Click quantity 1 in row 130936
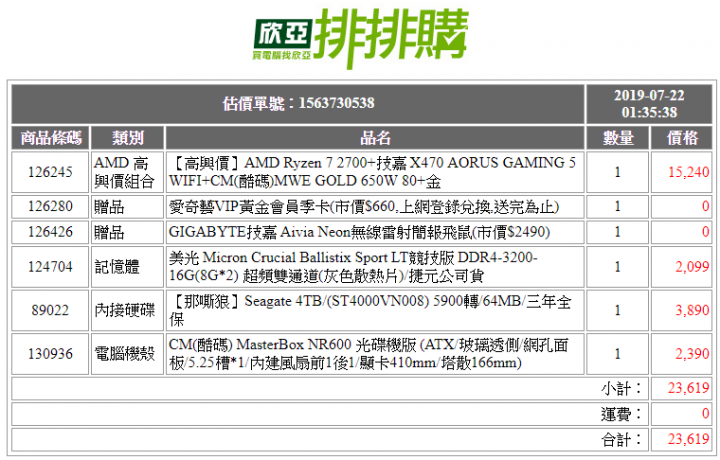This screenshot has height=460, width=720. click(618, 354)
